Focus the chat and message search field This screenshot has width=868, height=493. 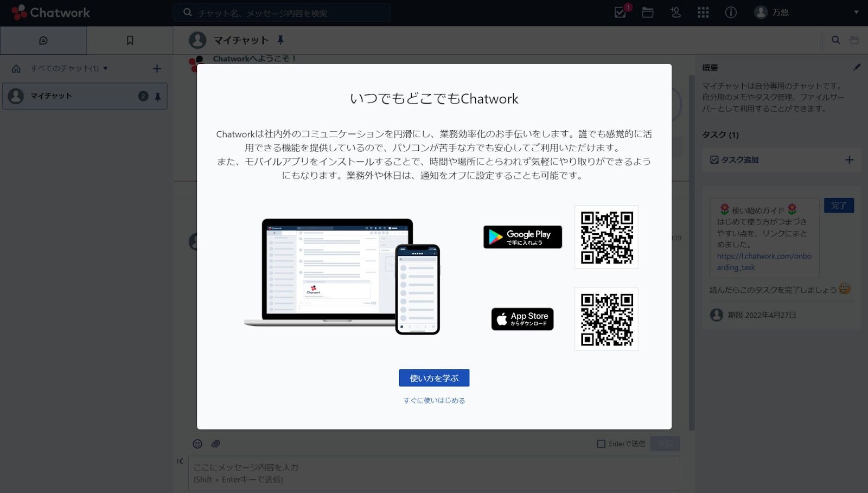point(282,12)
